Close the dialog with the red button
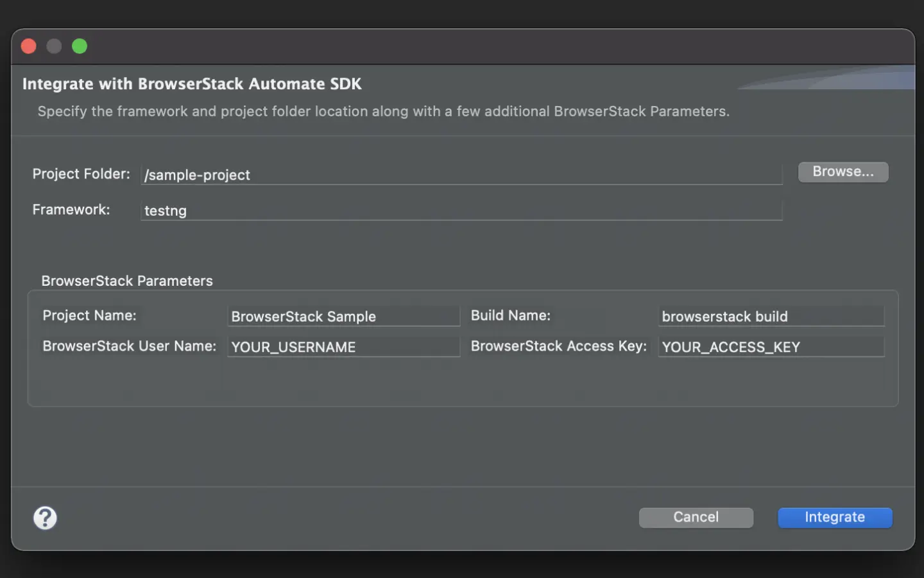Image resolution: width=924 pixels, height=578 pixels. tap(29, 46)
